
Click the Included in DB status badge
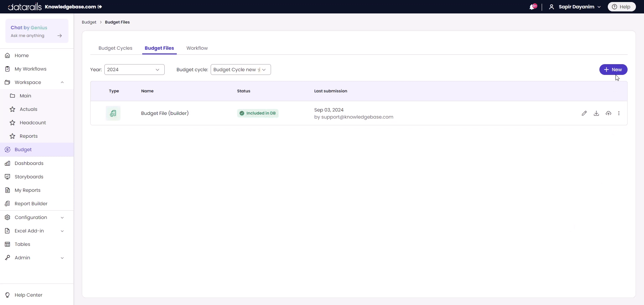(x=258, y=113)
